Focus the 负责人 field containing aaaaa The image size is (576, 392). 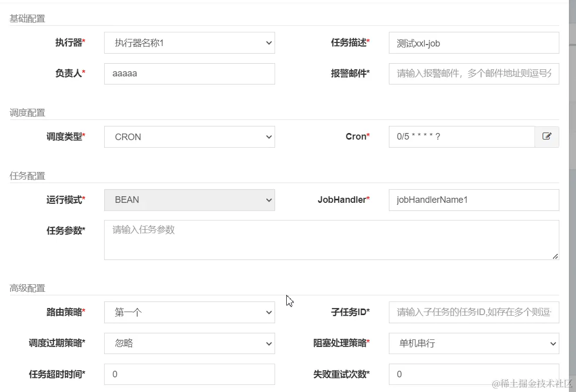(x=190, y=73)
